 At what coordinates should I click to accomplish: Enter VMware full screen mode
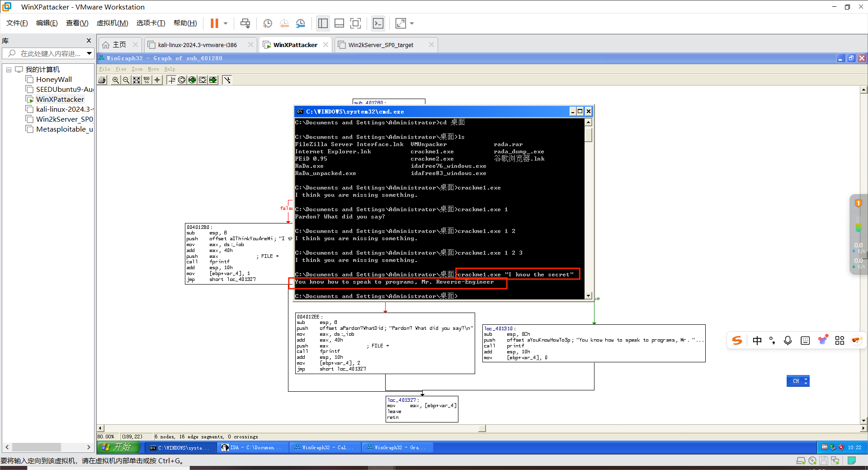point(356,23)
